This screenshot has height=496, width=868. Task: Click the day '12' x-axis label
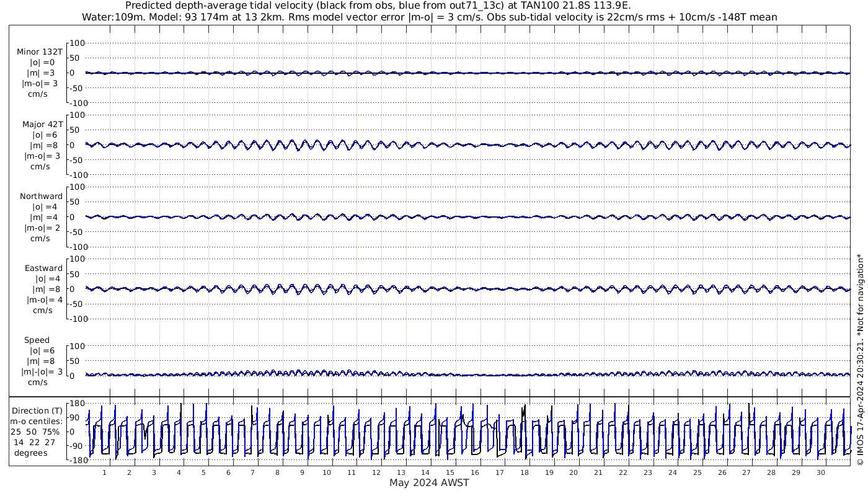click(x=376, y=472)
